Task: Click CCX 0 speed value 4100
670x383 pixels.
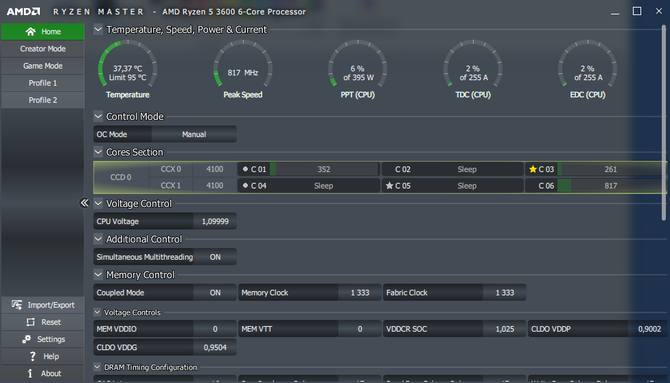Action: coord(215,169)
